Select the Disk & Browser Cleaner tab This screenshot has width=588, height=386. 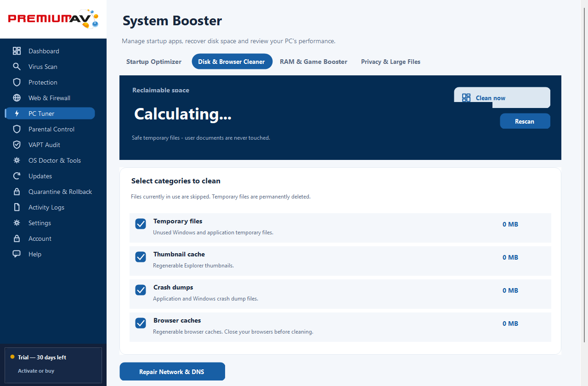[232, 62]
